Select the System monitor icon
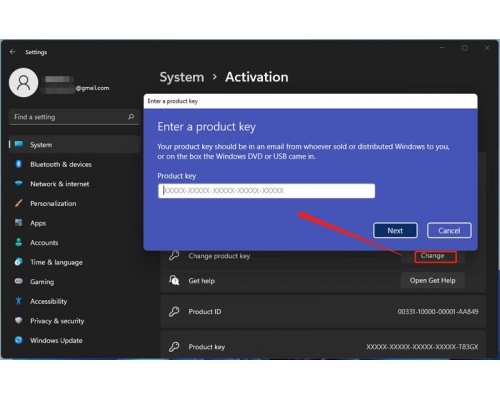The image size is (500, 400). tap(19, 144)
